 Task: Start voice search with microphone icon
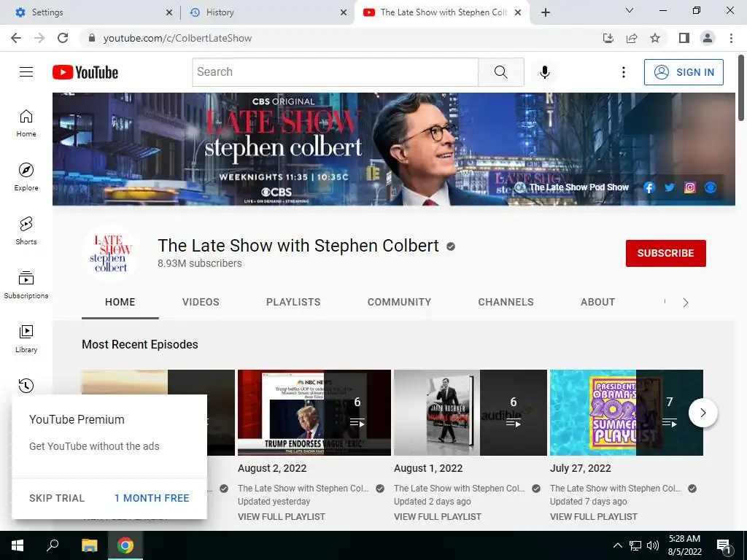pos(544,72)
